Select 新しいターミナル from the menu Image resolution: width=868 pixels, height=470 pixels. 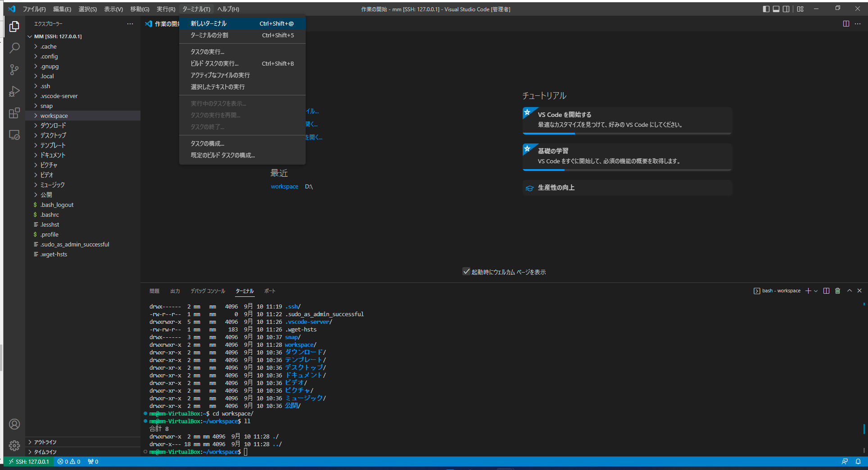[208, 23]
